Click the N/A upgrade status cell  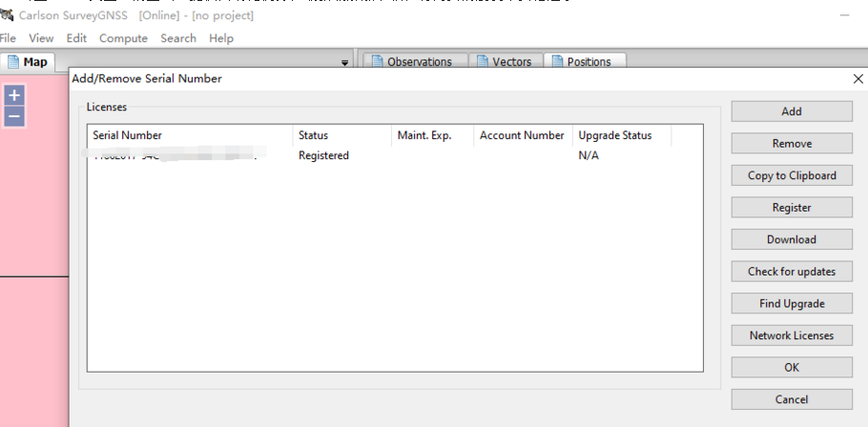tap(589, 155)
